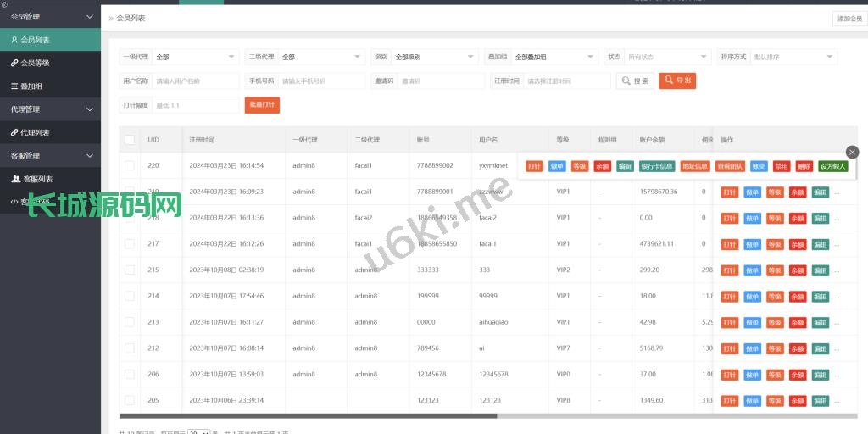Viewport: 868px width, 434px height.
Task: Check the row checkbox for UID 220
Action: pos(130,166)
